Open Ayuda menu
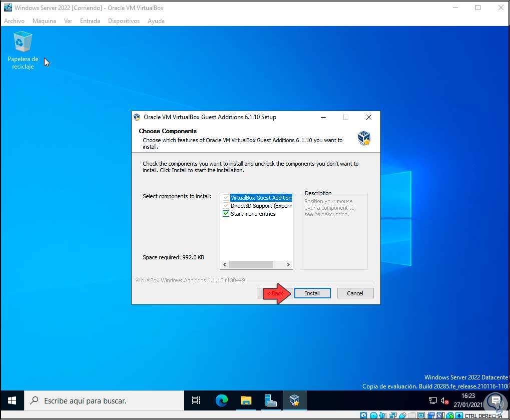Viewport: 510px width, 420px height. tap(156, 21)
